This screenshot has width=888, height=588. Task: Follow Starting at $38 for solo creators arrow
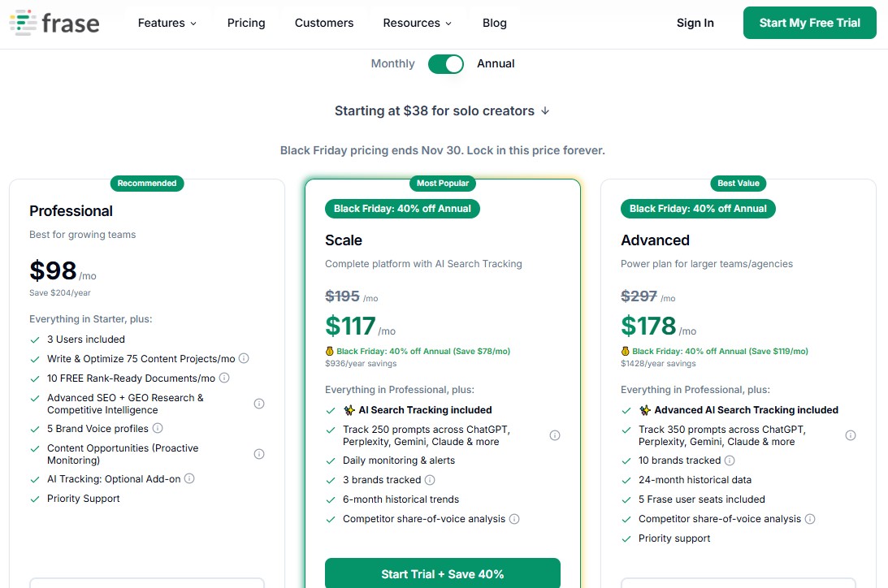[545, 110]
